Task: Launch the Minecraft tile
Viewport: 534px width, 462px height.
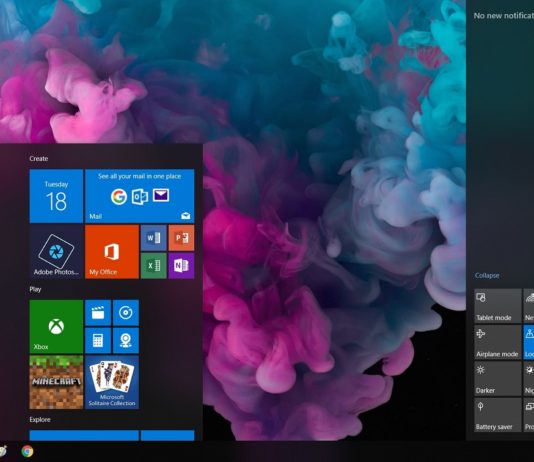Action: 56,382
